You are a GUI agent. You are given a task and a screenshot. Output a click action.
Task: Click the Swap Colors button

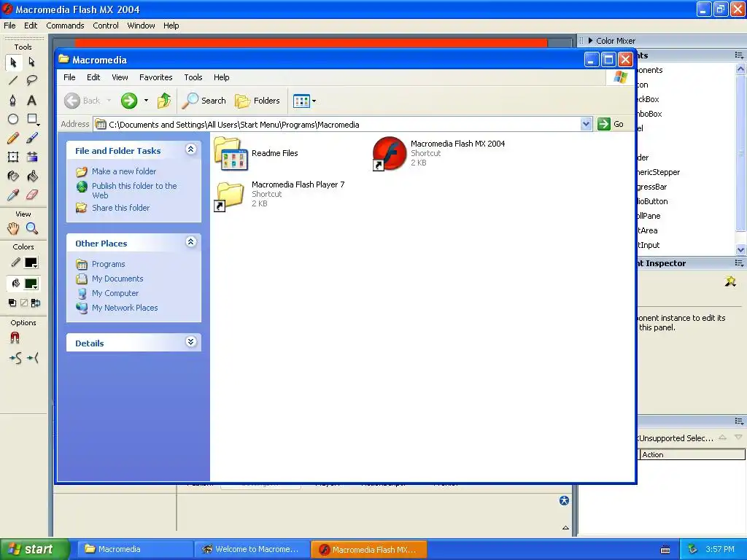coord(35,303)
